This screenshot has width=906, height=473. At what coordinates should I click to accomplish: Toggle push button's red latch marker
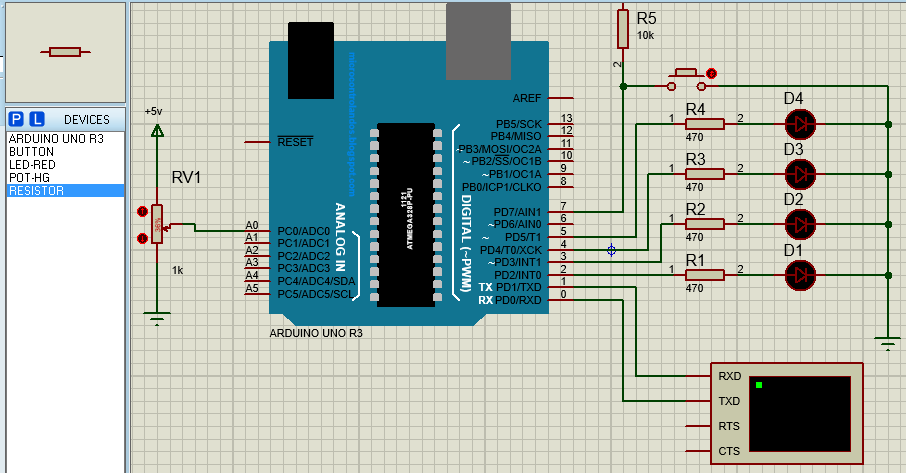[712, 74]
